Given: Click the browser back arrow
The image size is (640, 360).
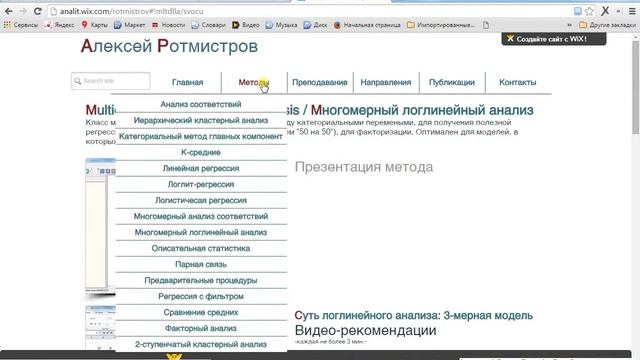Looking at the screenshot, I should pos(8,11).
